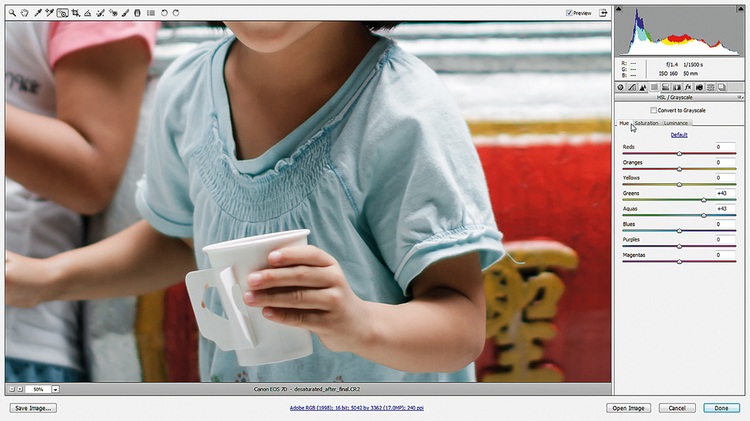Open the Split Toning panel icon
750x421 pixels.
[x=665, y=87]
